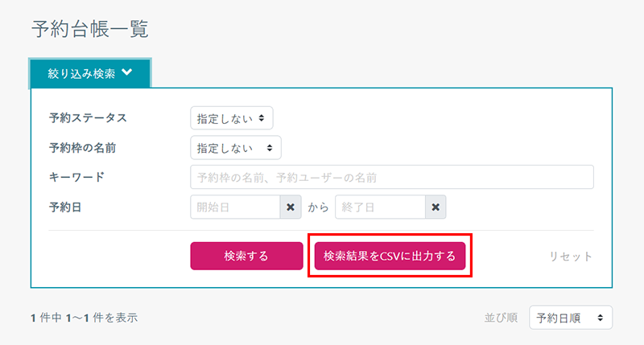Clear the 終了日 field with X icon
Image resolution: width=644 pixels, height=345 pixels.
click(x=436, y=207)
